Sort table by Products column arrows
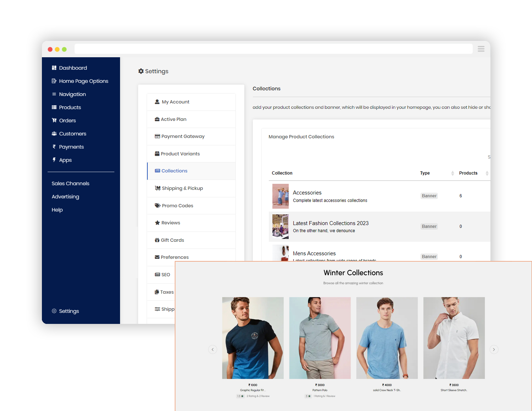Screen dimensions: 532x411 [x=487, y=173]
